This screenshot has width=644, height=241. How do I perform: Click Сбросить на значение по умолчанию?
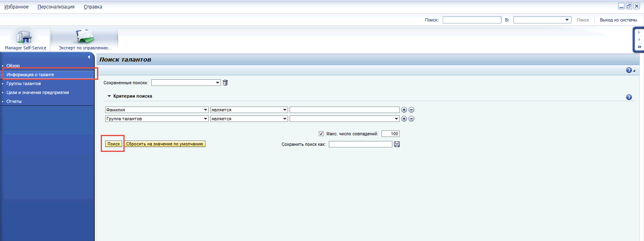(165, 144)
